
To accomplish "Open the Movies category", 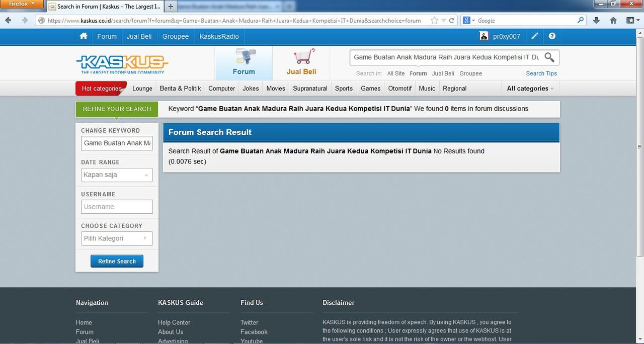I will [x=276, y=89].
